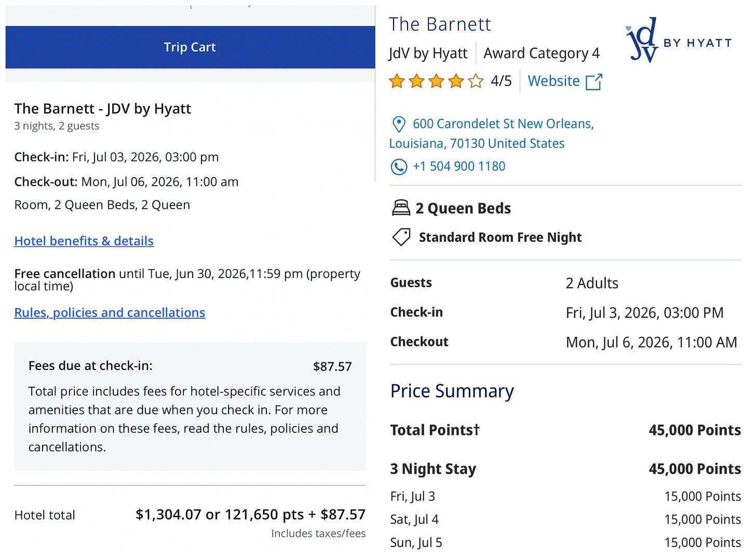Click the empty fifth rating star
Viewport: 756px width, 559px height.
click(x=476, y=81)
